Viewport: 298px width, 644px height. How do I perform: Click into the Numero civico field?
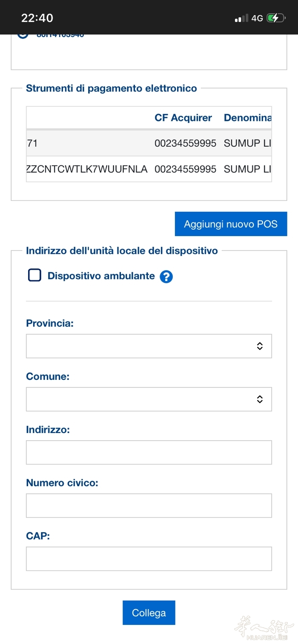pyautogui.click(x=149, y=505)
